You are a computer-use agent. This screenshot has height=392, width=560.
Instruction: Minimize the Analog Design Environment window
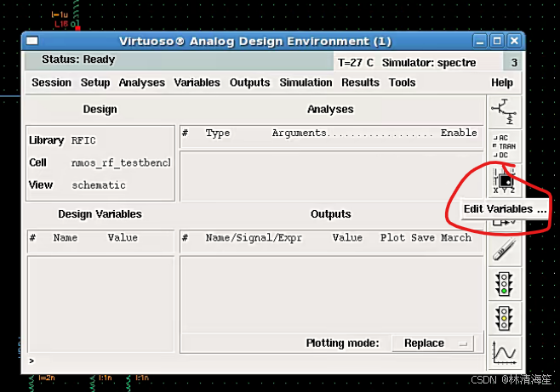point(480,42)
